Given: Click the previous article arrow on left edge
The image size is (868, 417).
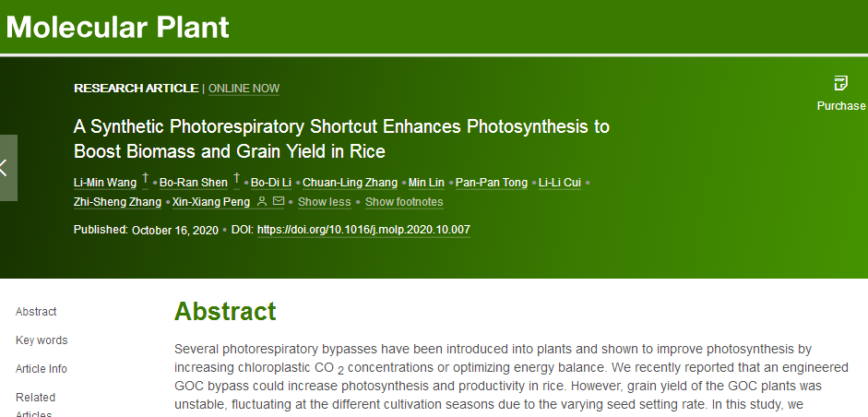Looking at the screenshot, I should [x=7, y=168].
